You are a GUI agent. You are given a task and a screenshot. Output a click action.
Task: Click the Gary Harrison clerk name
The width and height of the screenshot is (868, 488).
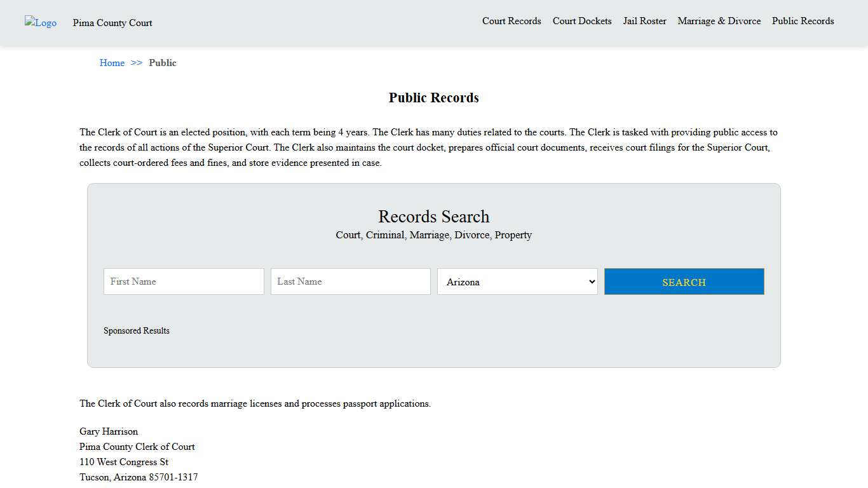click(108, 431)
